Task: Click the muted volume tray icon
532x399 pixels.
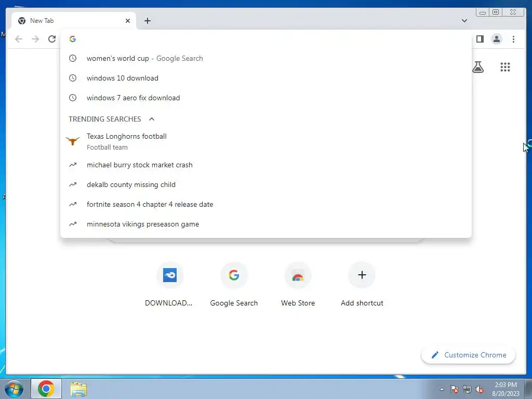Action: pyautogui.click(x=480, y=389)
